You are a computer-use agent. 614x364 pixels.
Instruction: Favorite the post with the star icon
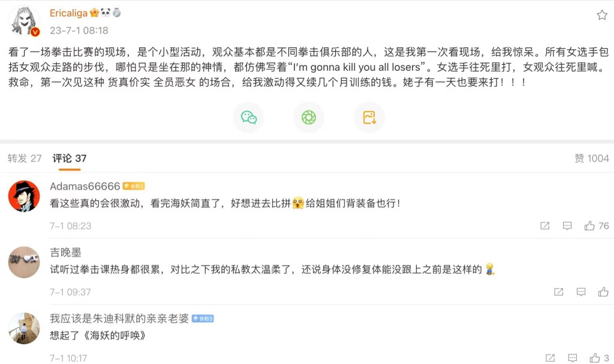[x=602, y=15]
